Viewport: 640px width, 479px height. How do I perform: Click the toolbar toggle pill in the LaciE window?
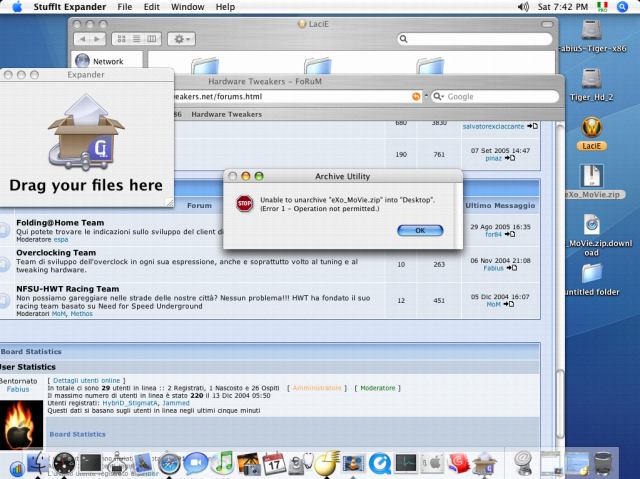547,24
